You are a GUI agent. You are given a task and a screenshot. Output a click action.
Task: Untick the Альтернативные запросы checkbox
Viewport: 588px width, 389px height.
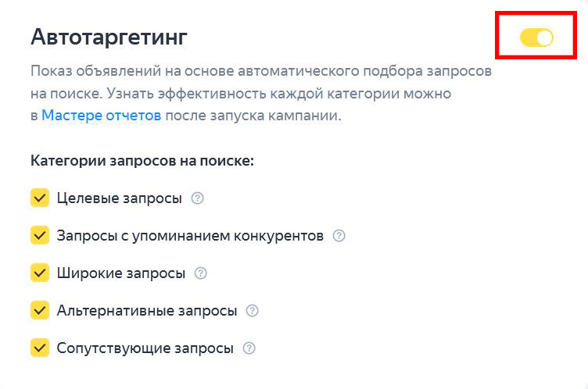click(x=40, y=310)
